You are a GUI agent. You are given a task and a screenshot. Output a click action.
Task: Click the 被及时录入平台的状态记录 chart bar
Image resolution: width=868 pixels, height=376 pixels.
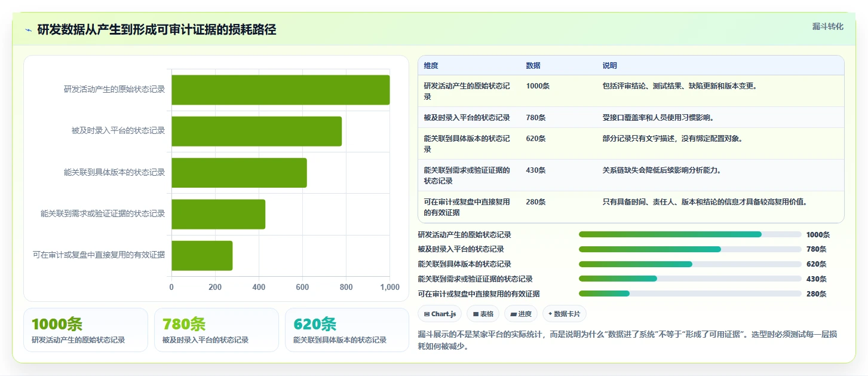[257, 132]
